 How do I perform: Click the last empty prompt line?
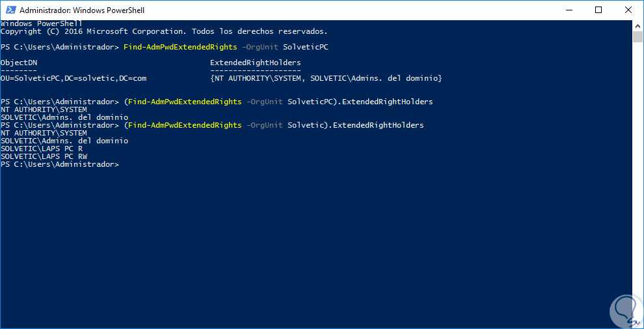[60, 164]
